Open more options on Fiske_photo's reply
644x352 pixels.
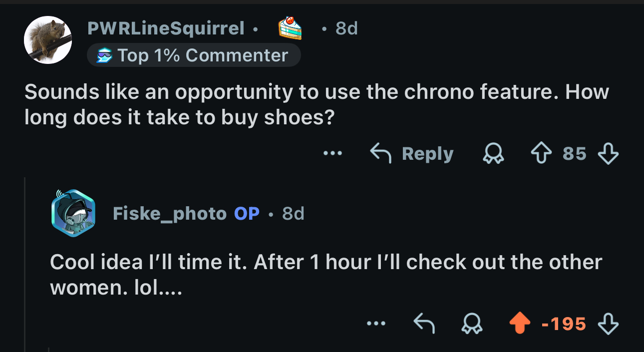pos(375,324)
